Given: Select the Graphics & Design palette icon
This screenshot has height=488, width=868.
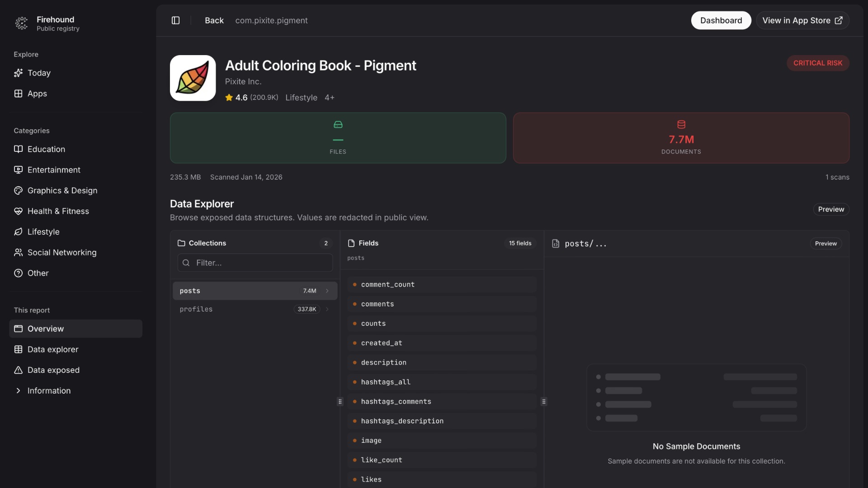Looking at the screenshot, I should point(18,190).
